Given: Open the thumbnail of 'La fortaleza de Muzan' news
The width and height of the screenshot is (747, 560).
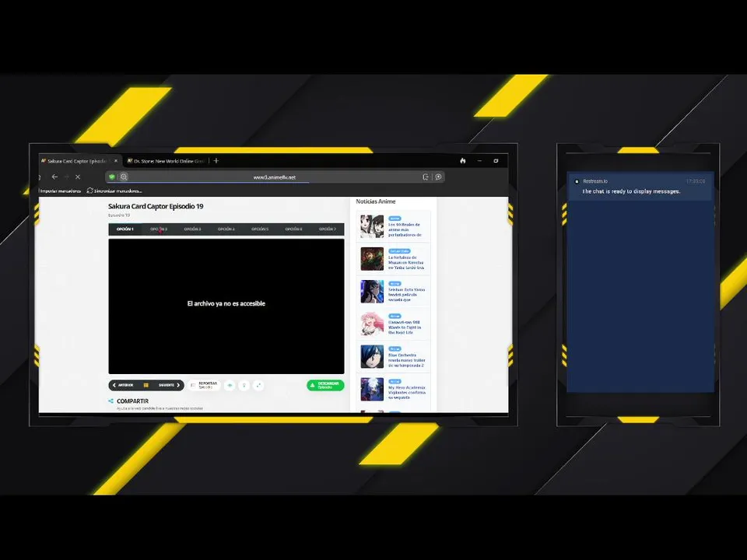Looking at the screenshot, I should click(x=372, y=259).
